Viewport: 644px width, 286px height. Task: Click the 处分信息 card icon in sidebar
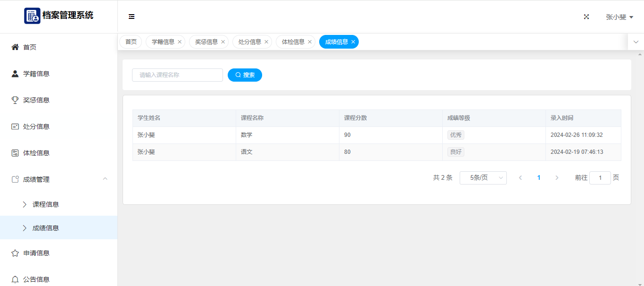[15, 126]
